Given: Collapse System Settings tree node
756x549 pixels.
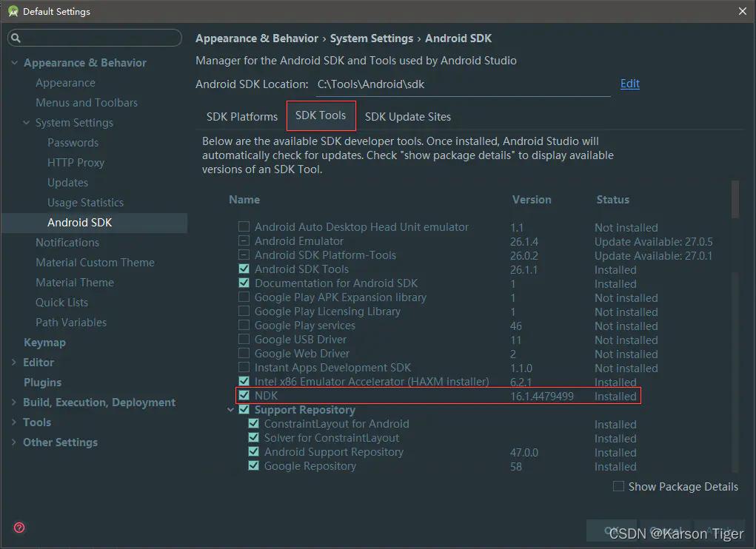Looking at the screenshot, I should (27, 123).
